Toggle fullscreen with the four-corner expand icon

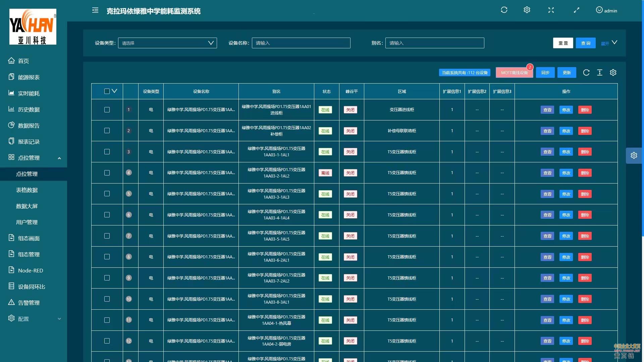pyautogui.click(x=551, y=10)
